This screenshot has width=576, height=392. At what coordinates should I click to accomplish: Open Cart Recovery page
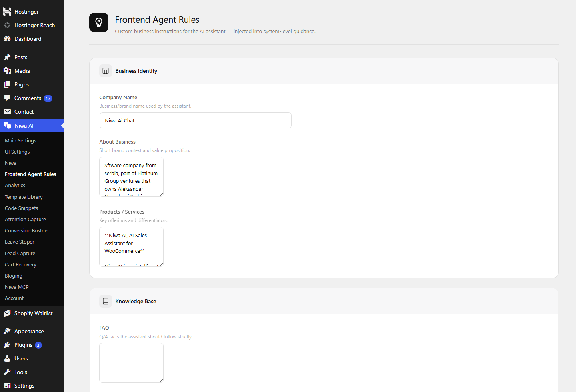20,264
